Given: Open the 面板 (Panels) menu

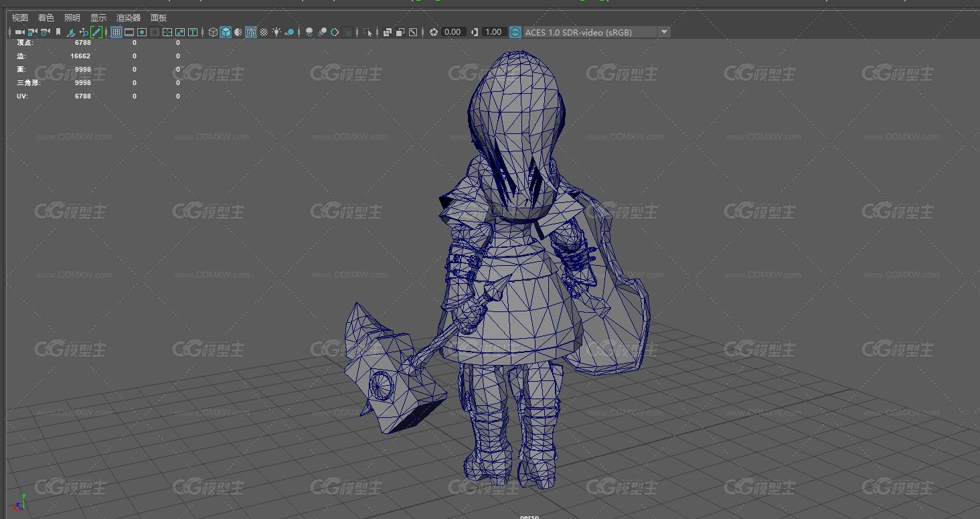Looking at the screenshot, I should pyautogui.click(x=159, y=18).
